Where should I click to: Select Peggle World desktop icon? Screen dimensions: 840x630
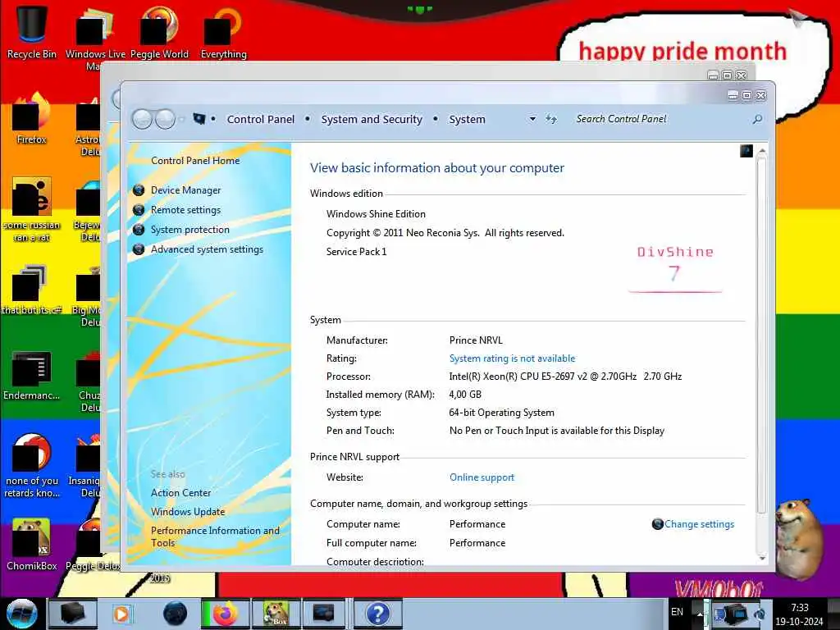159,31
